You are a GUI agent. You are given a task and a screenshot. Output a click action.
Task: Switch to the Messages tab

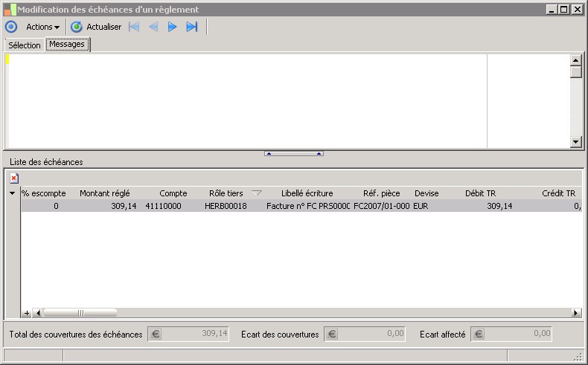pyautogui.click(x=67, y=45)
